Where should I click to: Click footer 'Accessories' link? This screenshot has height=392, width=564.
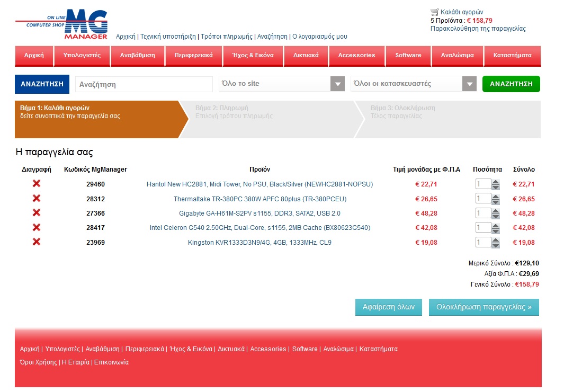(268, 349)
